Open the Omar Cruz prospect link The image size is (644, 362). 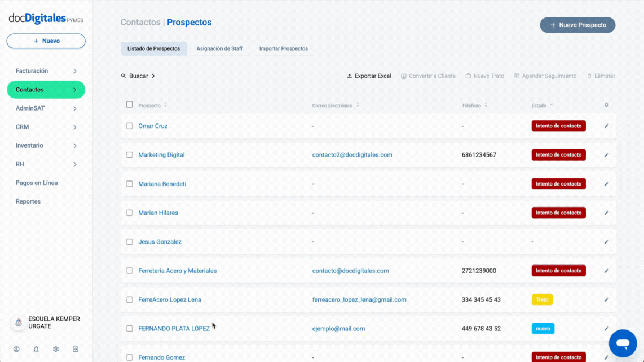tap(153, 126)
